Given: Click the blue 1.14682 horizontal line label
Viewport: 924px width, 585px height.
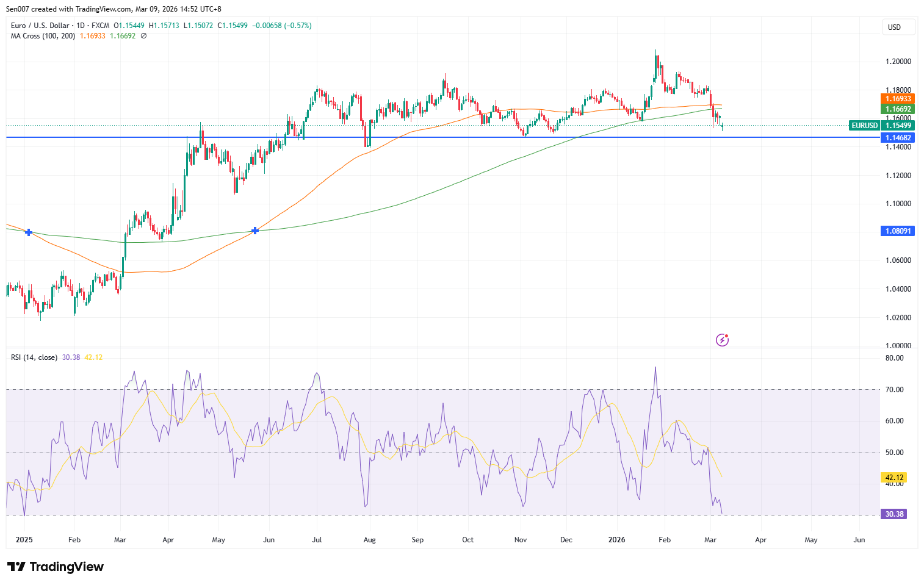Looking at the screenshot, I should click(x=898, y=138).
